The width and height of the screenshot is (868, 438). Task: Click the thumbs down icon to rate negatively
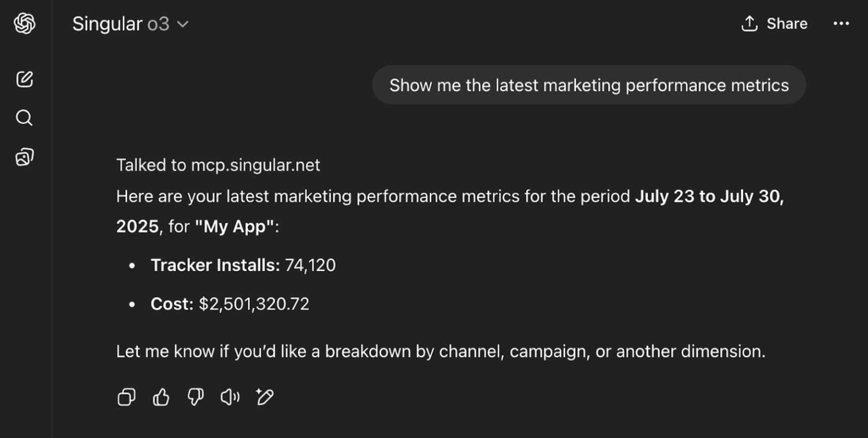[x=195, y=397]
